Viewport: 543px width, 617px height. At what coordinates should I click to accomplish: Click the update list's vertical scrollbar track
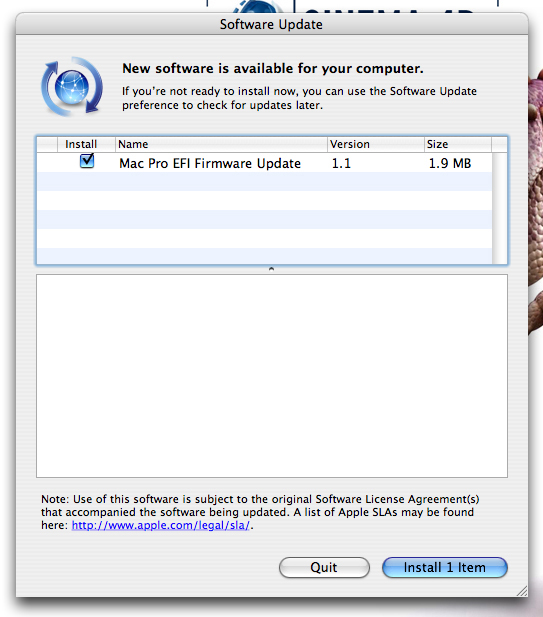500,208
